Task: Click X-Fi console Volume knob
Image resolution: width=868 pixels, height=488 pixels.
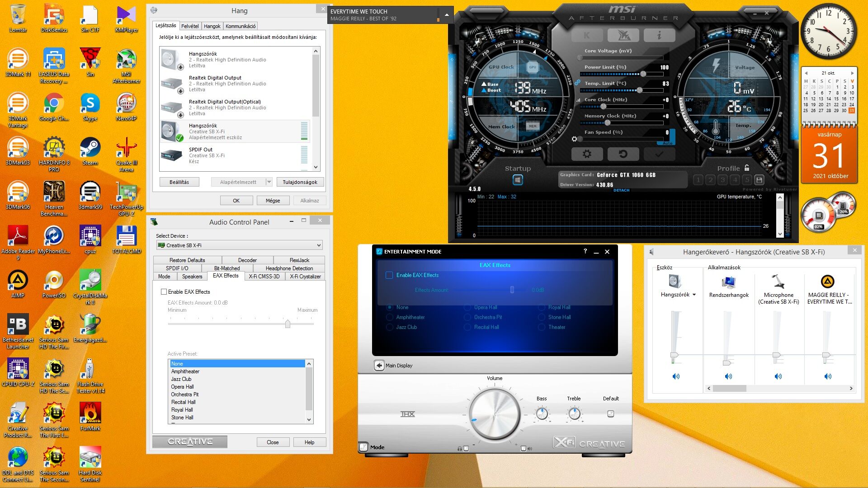Action: tap(494, 414)
